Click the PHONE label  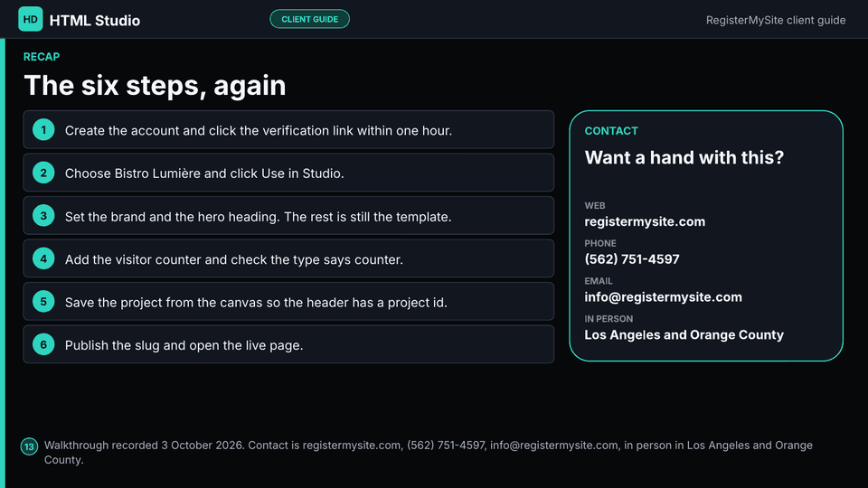tap(600, 243)
